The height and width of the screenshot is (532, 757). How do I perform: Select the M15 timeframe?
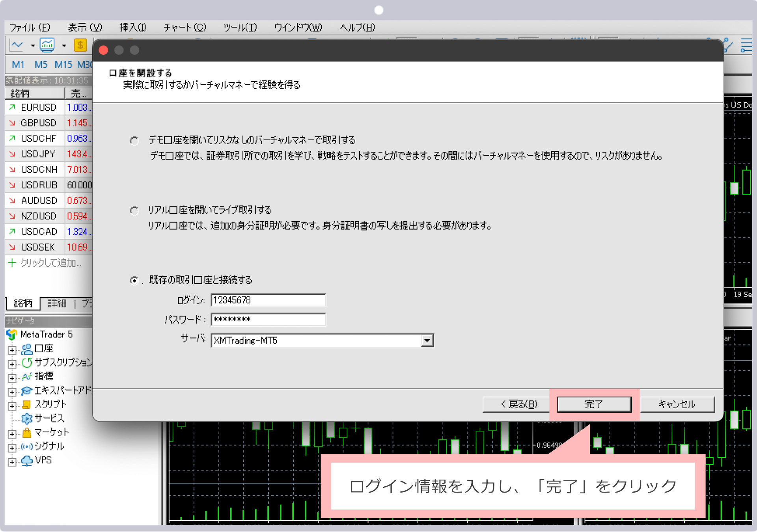click(63, 65)
